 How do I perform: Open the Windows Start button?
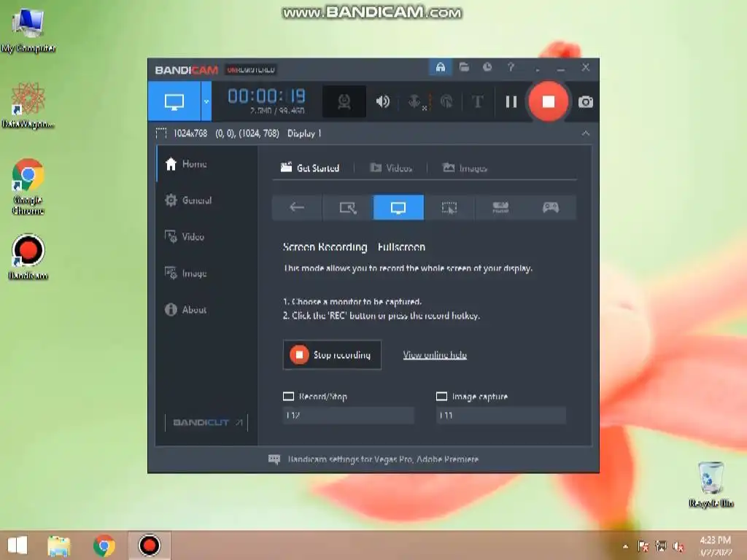click(x=18, y=545)
